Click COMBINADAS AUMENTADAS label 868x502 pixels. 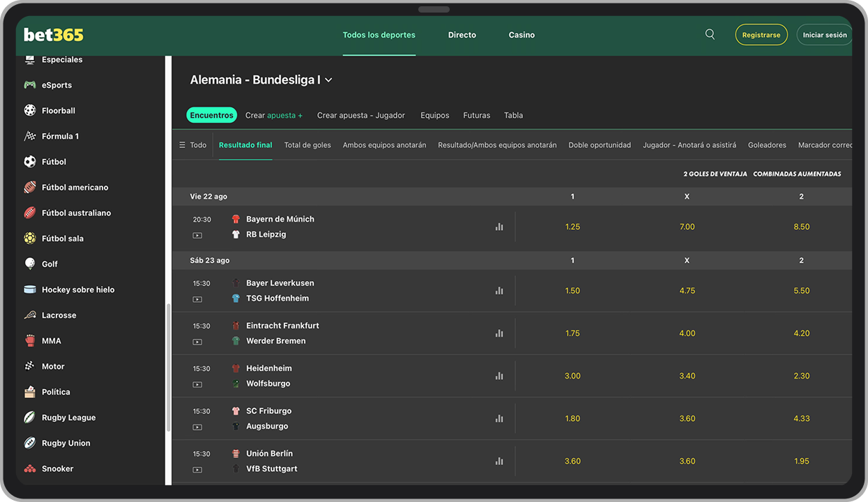click(797, 174)
